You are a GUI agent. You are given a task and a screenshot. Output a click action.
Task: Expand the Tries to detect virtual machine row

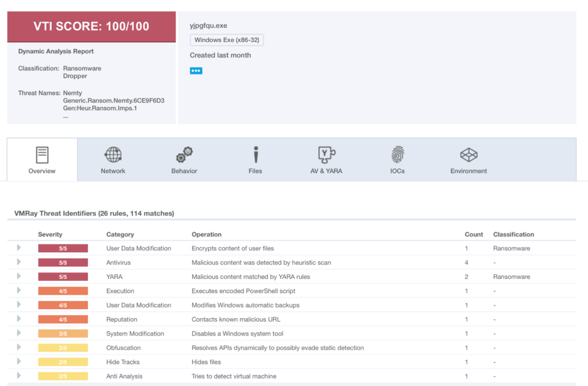point(18,376)
